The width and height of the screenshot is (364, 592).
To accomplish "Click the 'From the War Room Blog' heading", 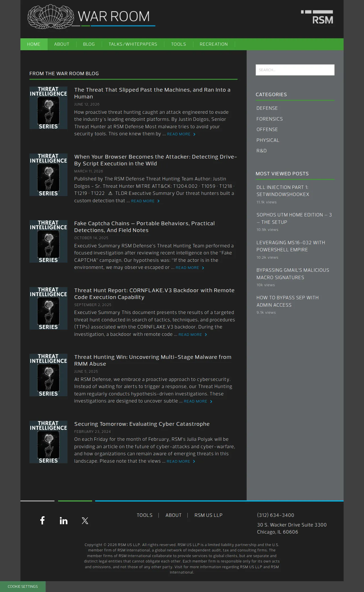I will click(64, 73).
